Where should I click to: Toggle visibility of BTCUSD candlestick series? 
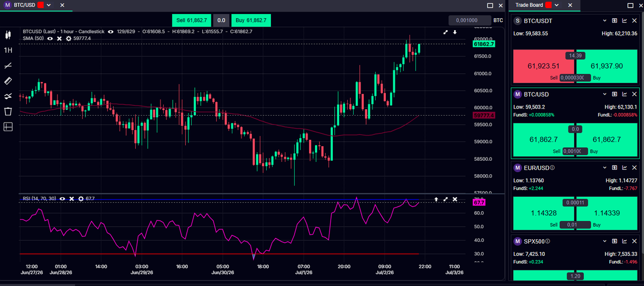click(x=111, y=32)
